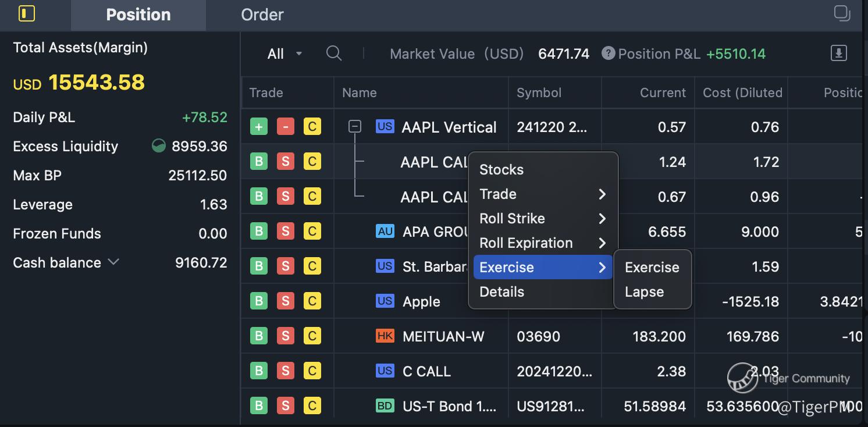The width and height of the screenshot is (868, 427).
Task: Click Buy button in Apple row
Action: click(x=259, y=301)
